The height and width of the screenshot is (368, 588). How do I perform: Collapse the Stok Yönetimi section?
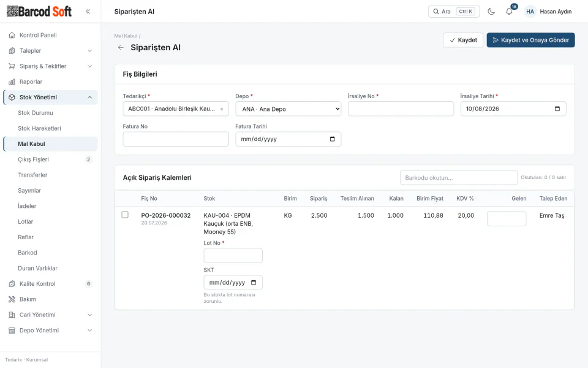pyautogui.click(x=50, y=98)
